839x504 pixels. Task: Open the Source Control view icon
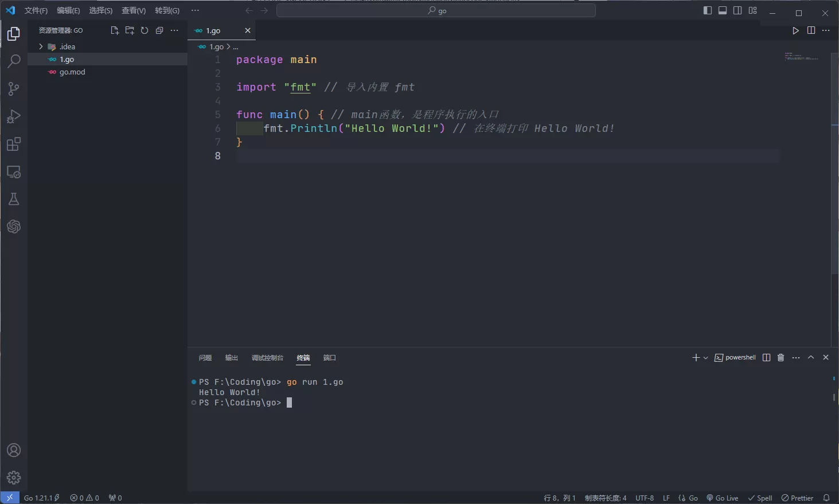[x=14, y=89]
